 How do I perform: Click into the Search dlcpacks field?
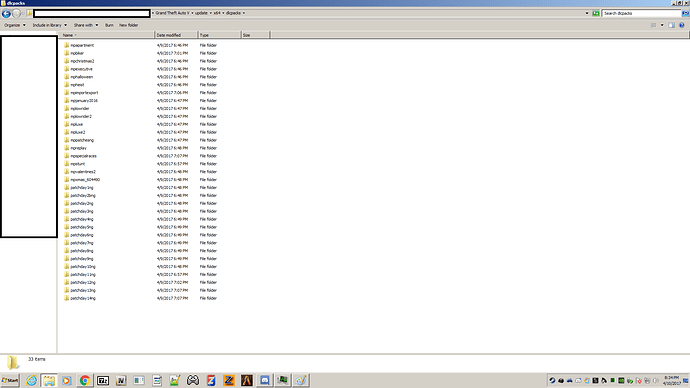(641, 13)
